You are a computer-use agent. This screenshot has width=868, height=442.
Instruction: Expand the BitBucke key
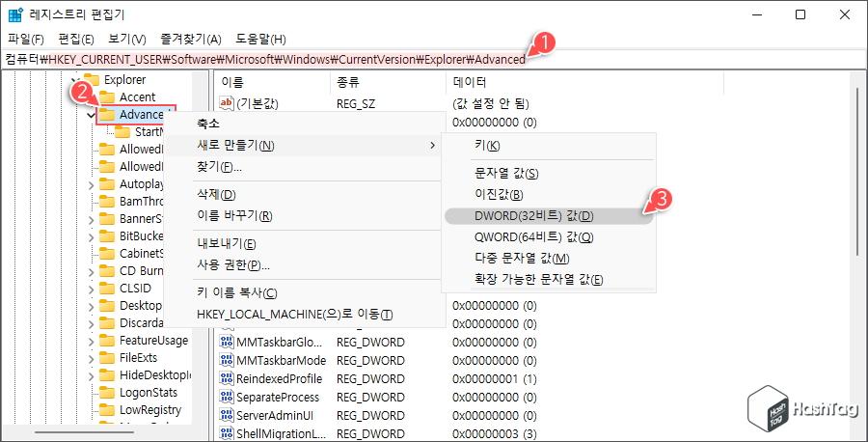92,237
